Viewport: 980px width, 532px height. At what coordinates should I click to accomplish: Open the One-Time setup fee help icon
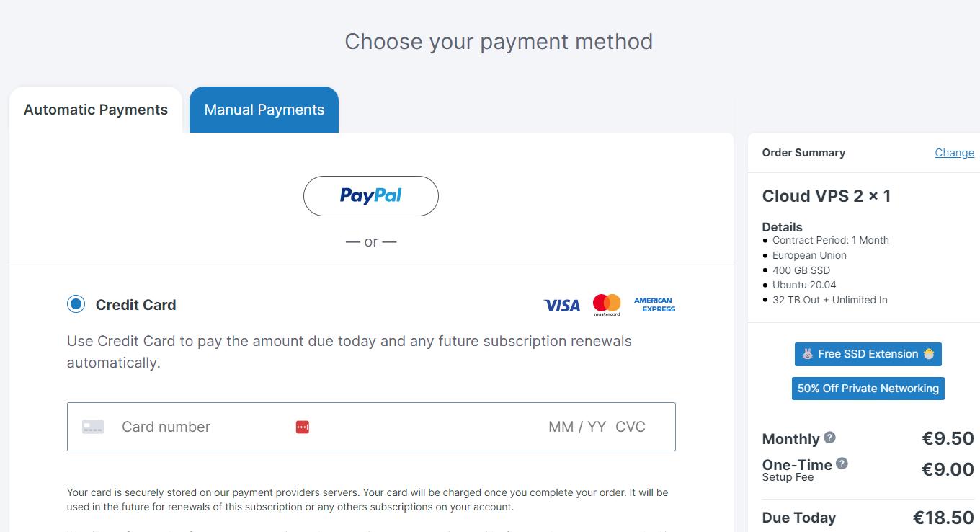pos(842,464)
